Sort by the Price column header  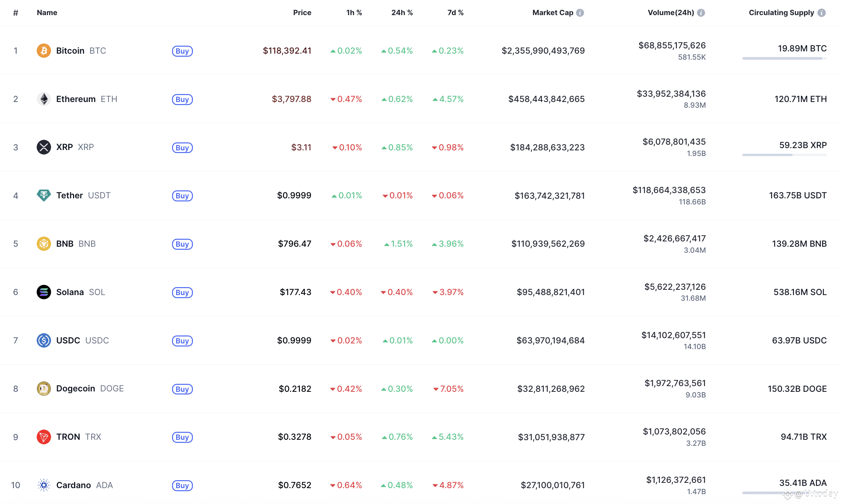click(302, 12)
